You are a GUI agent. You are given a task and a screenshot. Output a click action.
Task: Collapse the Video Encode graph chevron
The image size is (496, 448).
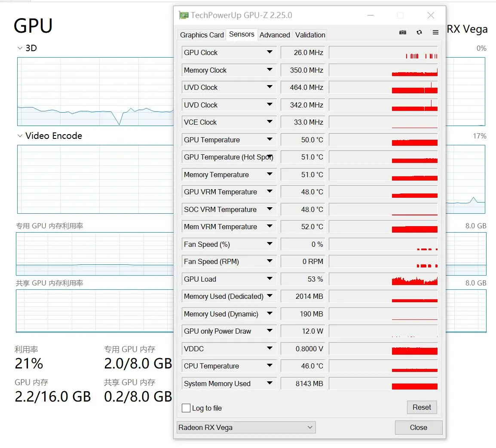click(20, 136)
